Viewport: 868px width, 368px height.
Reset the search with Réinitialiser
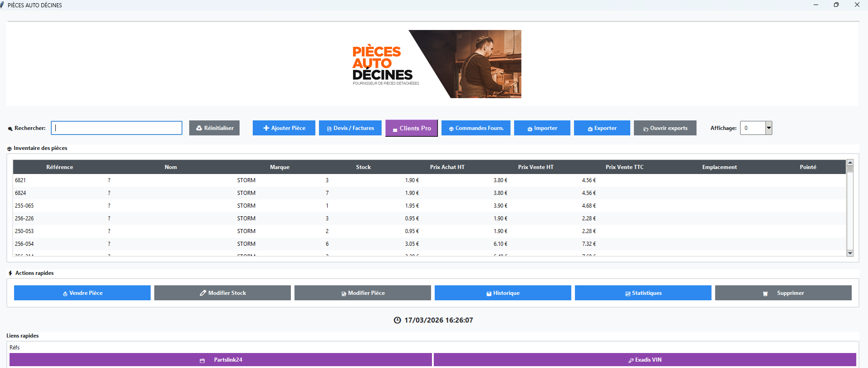coord(214,128)
